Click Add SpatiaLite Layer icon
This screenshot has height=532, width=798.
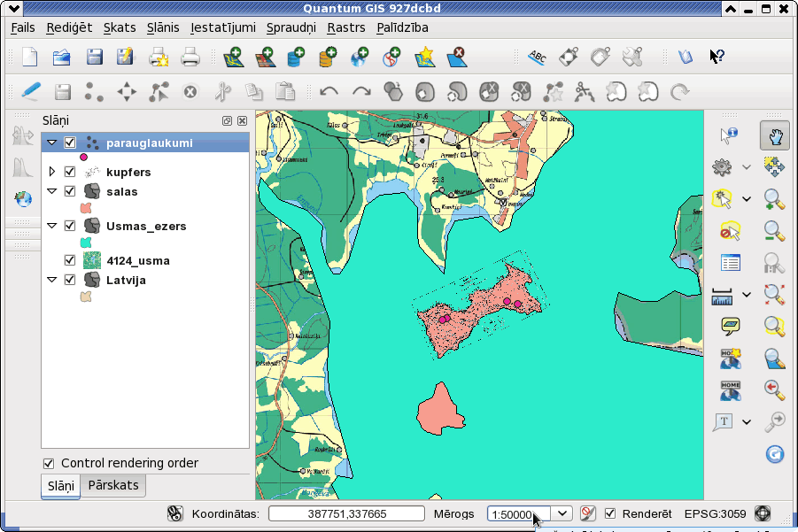pos(329,57)
